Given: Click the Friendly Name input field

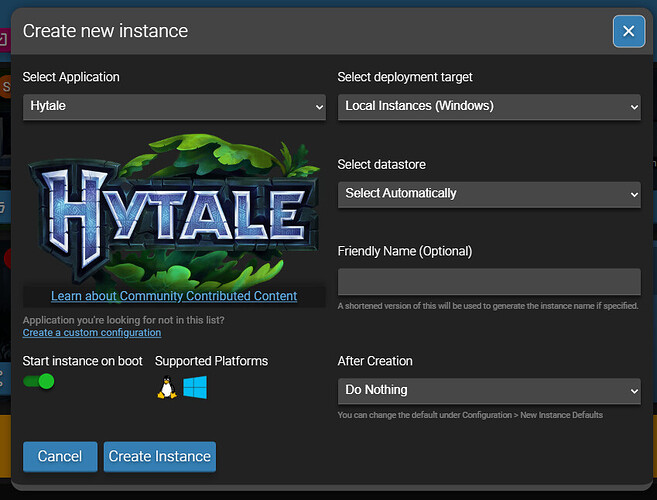Looking at the screenshot, I should (489, 281).
